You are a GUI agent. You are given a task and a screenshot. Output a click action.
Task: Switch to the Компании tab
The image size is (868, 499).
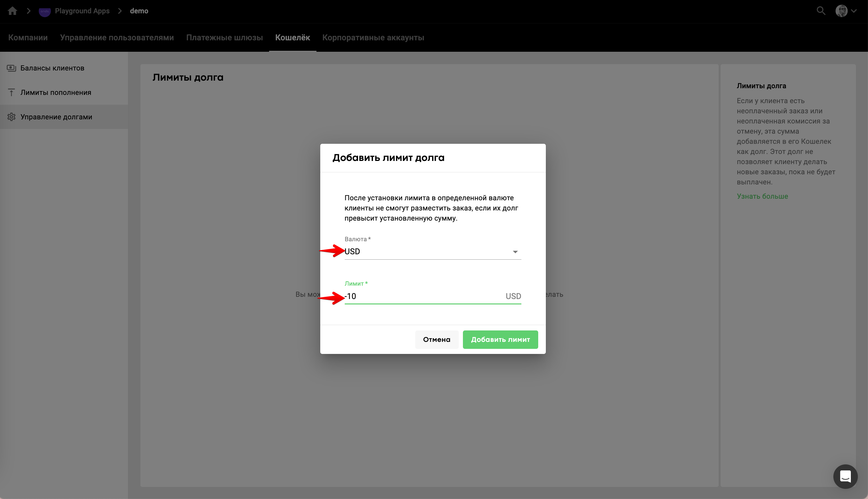(28, 38)
